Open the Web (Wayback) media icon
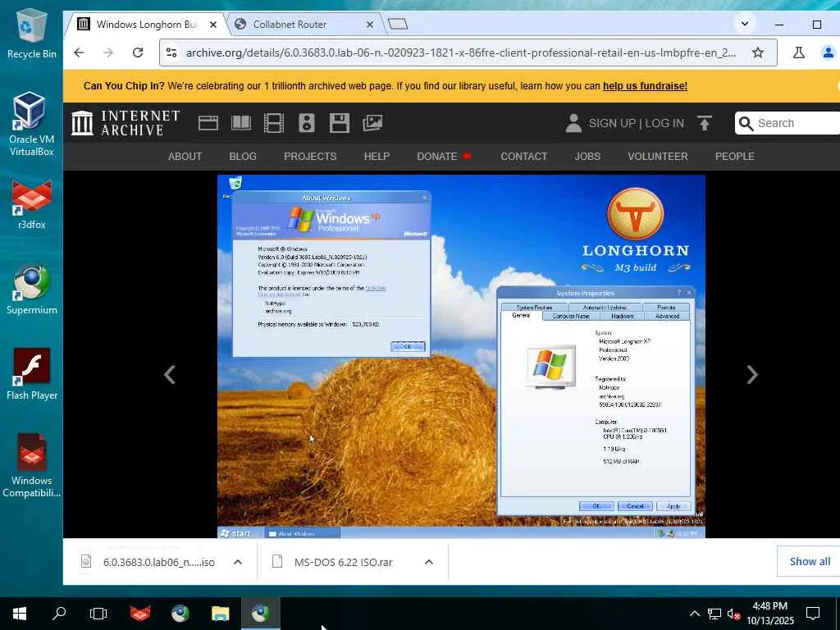This screenshot has width=840, height=630. tap(208, 123)
